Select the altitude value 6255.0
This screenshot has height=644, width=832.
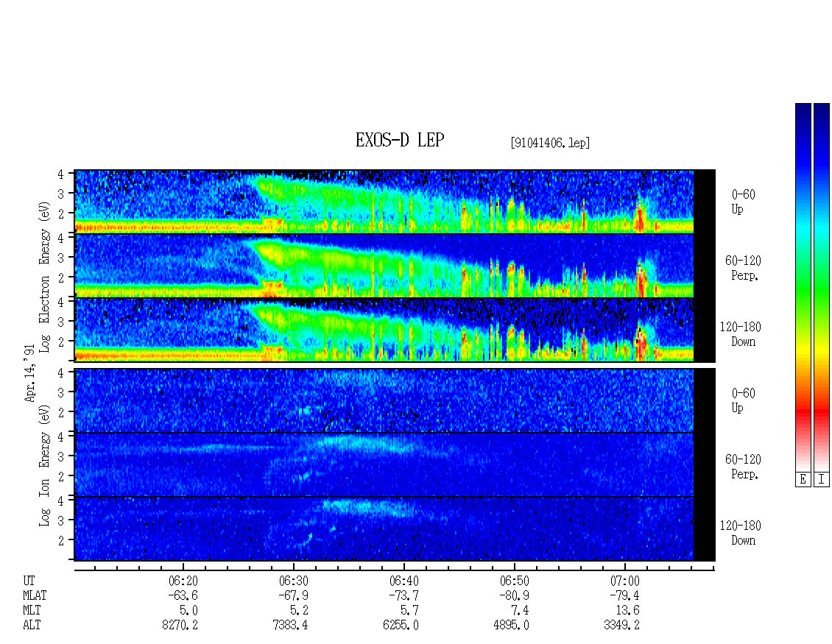(x=401, y=625)
